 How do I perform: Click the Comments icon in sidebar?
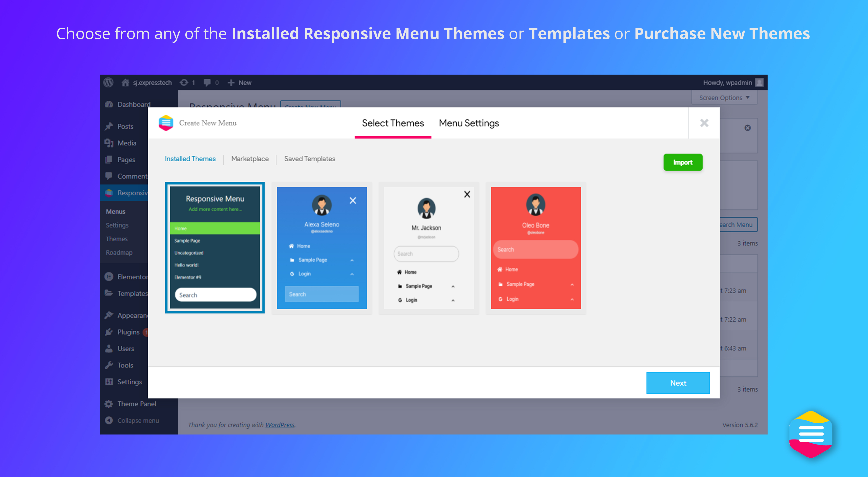109,176
